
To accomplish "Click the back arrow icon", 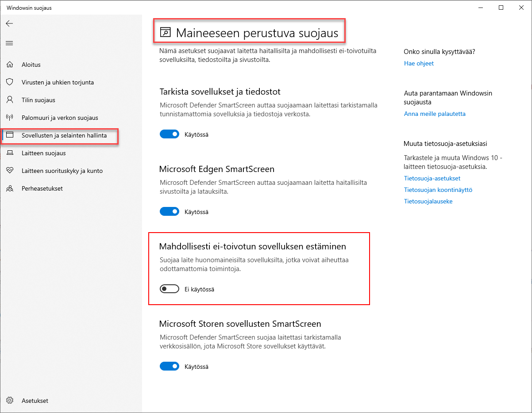I will [x=9, y=23].
